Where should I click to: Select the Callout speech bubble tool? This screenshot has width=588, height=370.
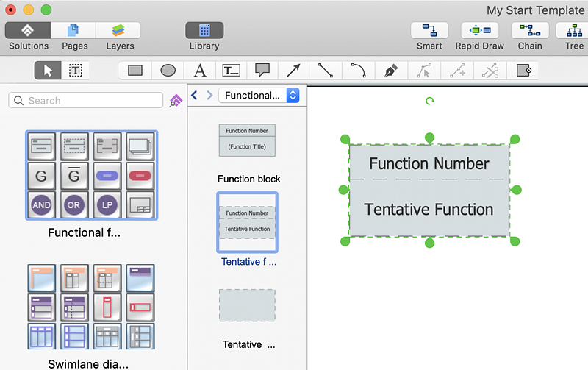(x=262, y=71)
